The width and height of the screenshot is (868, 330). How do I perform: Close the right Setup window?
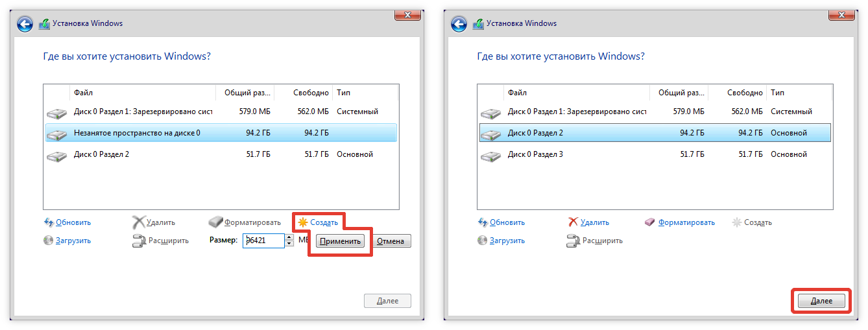tap(841, 14)
